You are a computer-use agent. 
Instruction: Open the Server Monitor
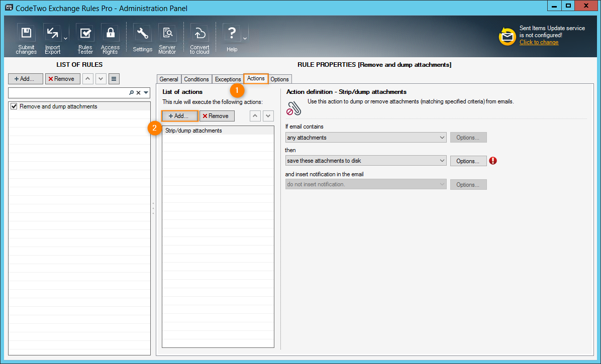(167, 39)
